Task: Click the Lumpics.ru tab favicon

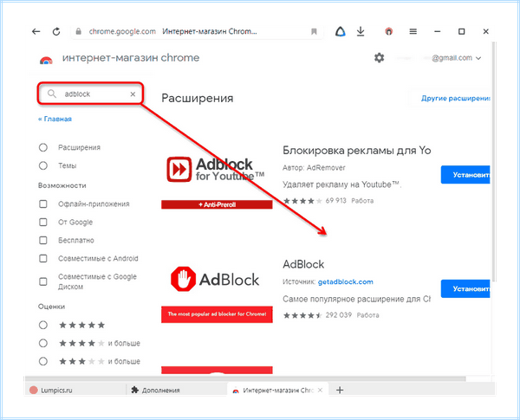Action: (34, 391)
